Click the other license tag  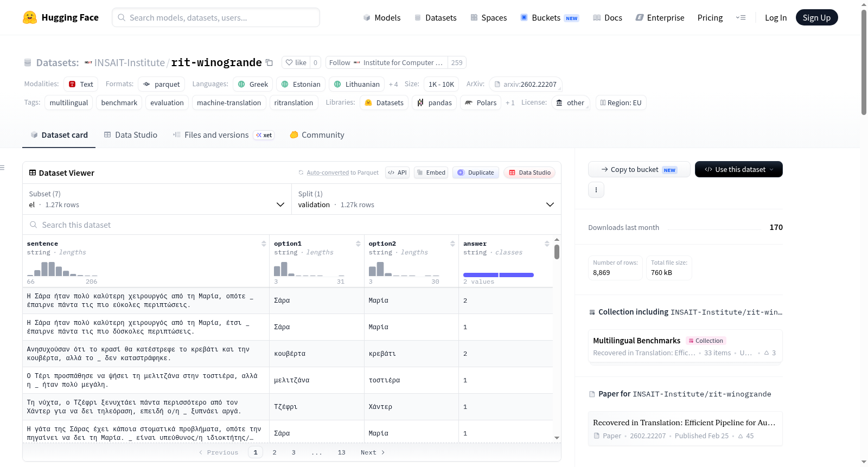pyautogui.click(x=570, y=103)
